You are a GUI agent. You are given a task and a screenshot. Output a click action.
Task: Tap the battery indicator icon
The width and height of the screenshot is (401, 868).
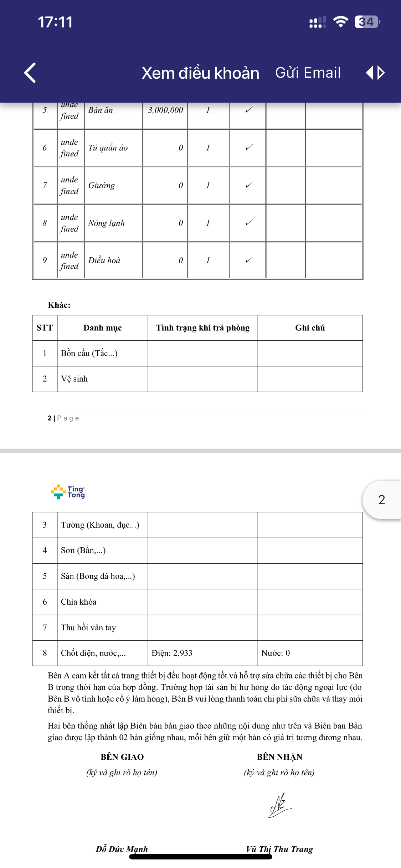click(x=367, y=22)
